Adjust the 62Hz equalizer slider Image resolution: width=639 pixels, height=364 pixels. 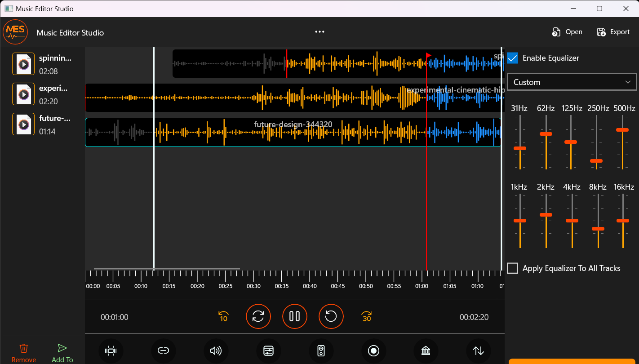[x=546, y=134]
